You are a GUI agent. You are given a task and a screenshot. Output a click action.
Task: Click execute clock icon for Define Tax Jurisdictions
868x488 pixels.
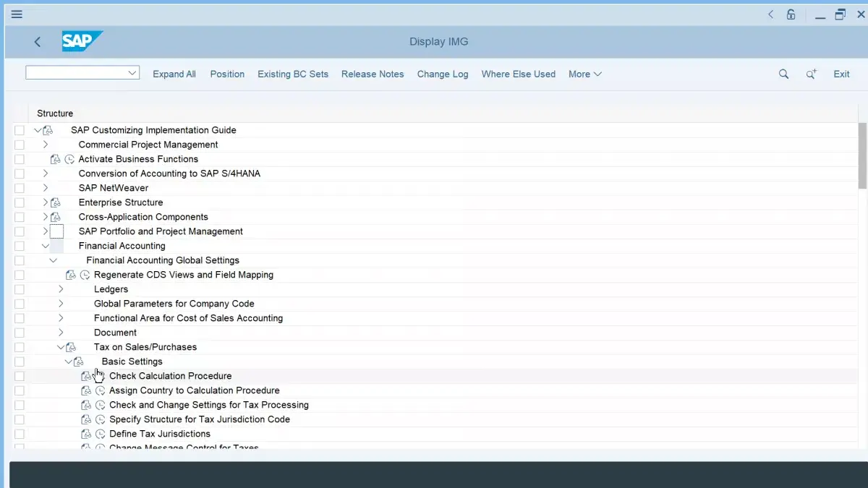101,434
